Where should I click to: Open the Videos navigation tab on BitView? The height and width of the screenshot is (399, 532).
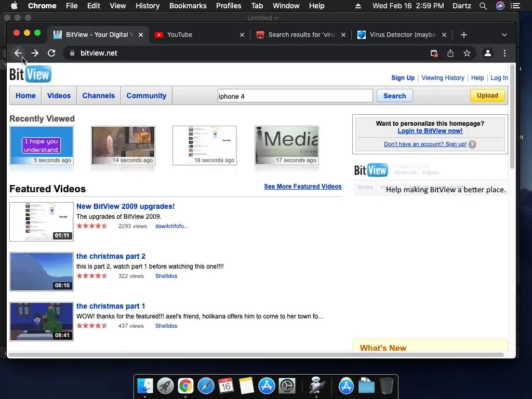pos(59,96)
